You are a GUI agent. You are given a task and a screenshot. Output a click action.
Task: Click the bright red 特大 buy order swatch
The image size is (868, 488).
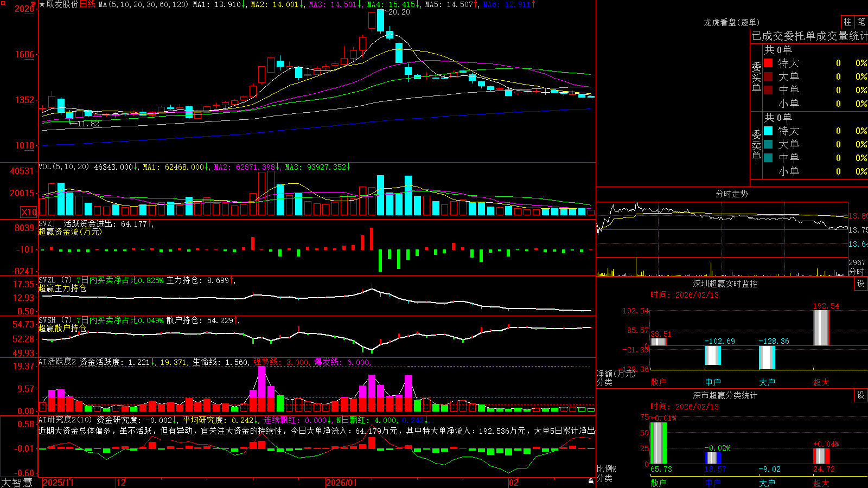768,63
